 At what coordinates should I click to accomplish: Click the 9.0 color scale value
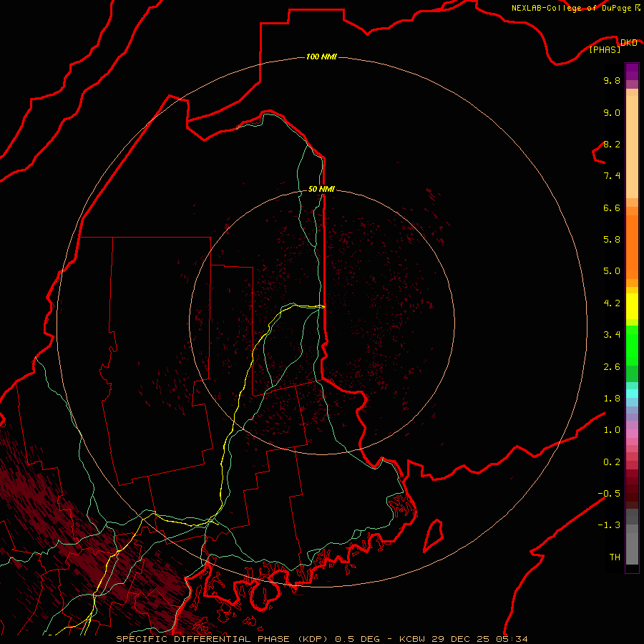612,112
